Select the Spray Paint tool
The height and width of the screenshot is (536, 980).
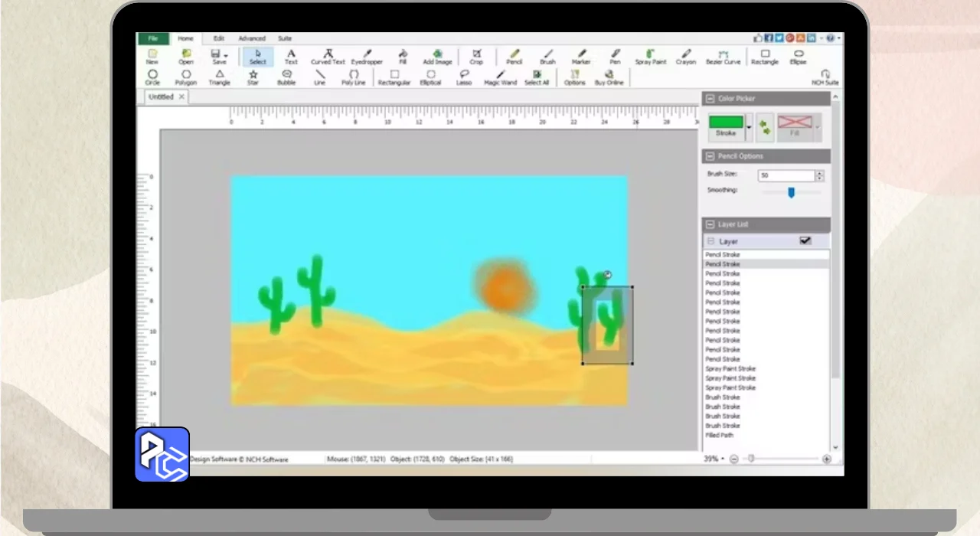tap(651, 56)
